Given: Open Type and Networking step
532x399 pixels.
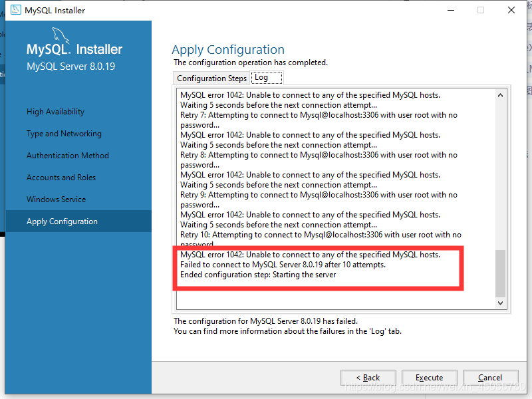Looking at the screenshot, I should pos(64,134).
